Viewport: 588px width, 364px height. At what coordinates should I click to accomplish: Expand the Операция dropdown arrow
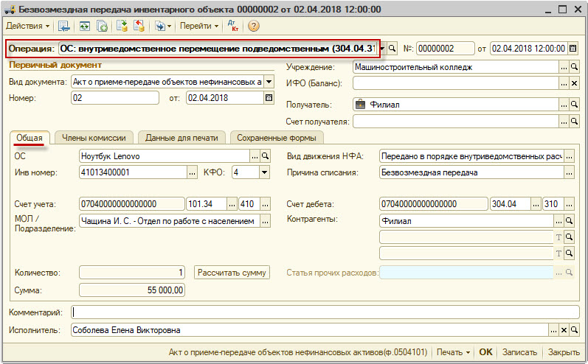tap(382, 49)
